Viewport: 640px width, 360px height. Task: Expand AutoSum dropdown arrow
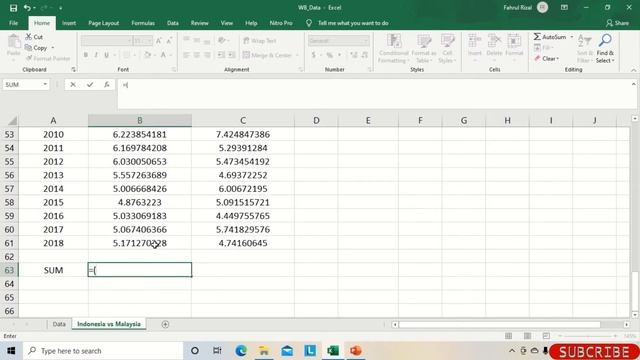click(572, 37)
